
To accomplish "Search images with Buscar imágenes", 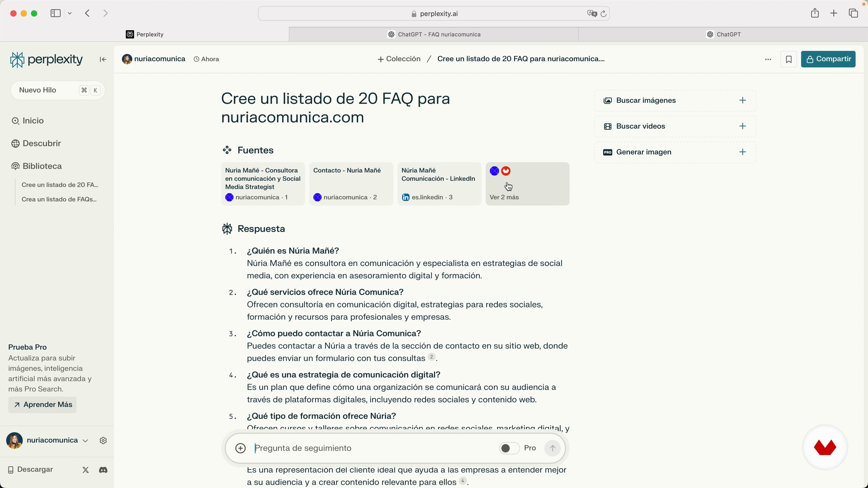I will (x=675, y=101).
